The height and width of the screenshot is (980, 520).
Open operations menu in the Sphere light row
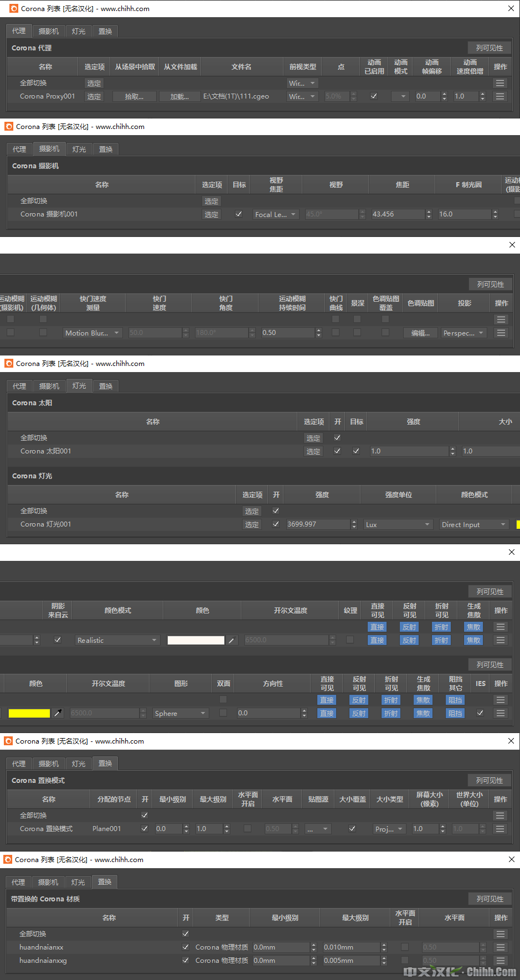click(501, 713)
